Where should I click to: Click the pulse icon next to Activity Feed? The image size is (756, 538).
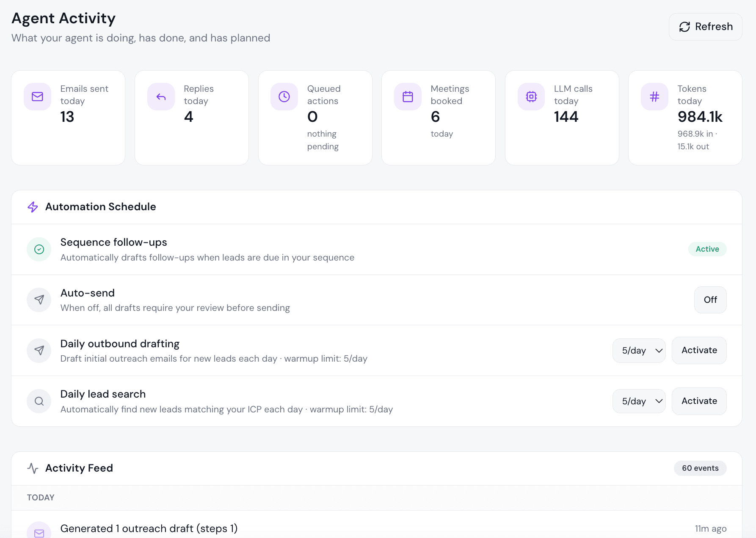click(x=33, y=468)
